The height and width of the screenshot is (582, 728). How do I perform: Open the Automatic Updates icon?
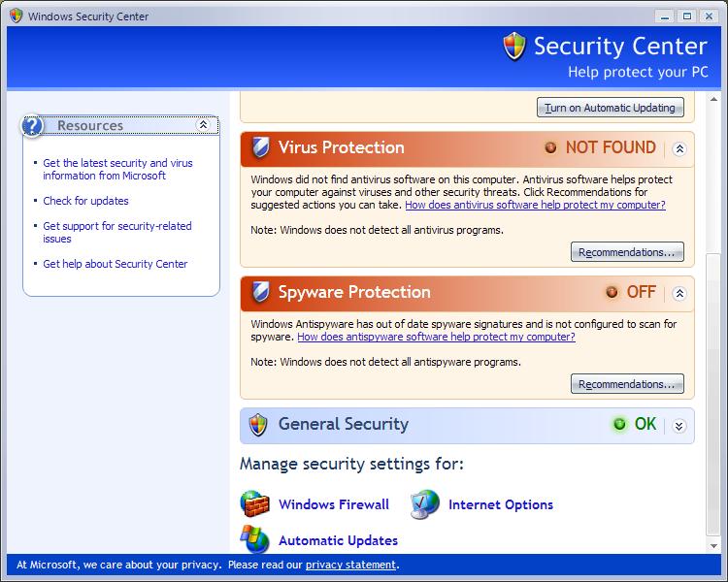tap(255, 539)
